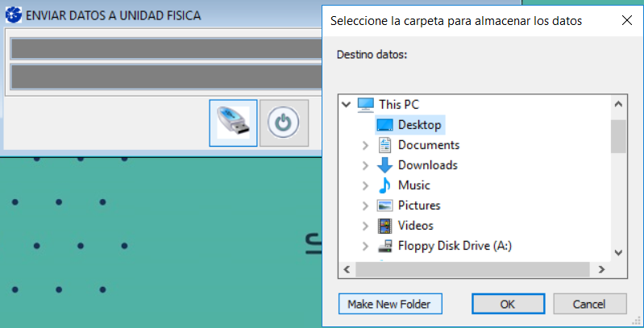This screenshot has width=644, height=328.
Task: Cancel the folder selection dialog
Action: tap(589, 304)
